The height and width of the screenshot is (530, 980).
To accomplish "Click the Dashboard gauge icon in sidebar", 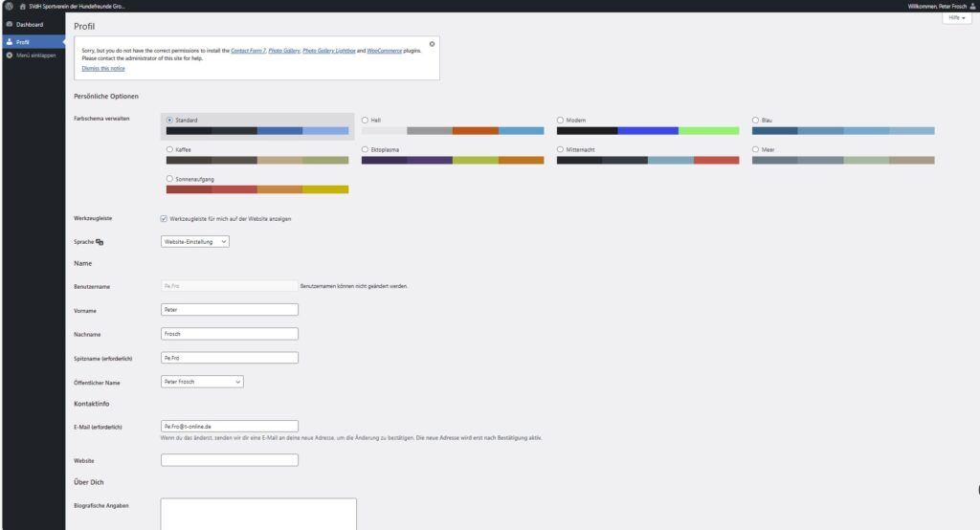I will click(10, 24).
